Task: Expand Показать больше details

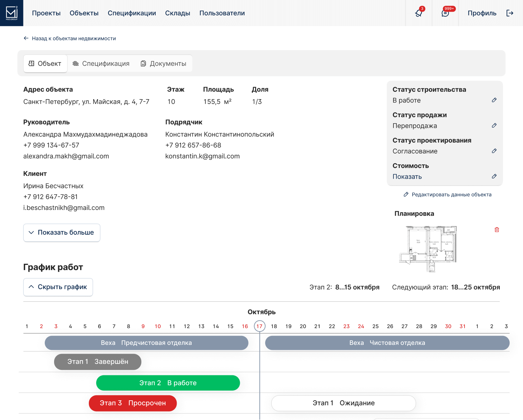Action: pos(62,232)
